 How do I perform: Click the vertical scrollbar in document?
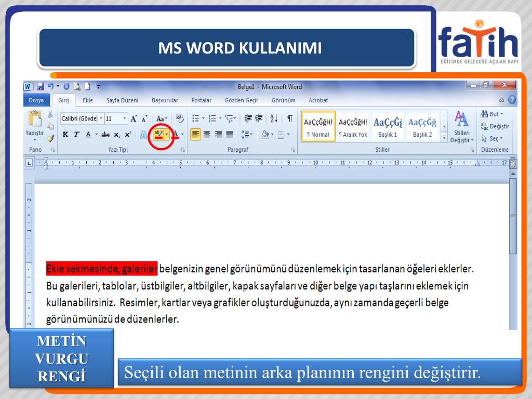pos(513,216)
